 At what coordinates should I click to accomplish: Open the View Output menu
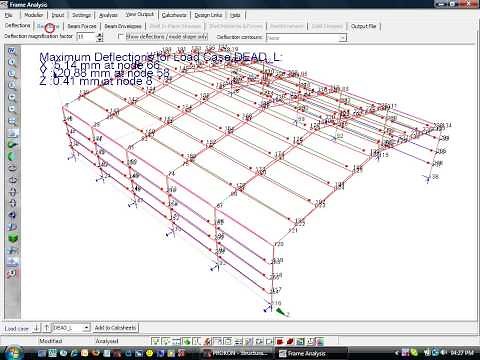click(140, 15)
